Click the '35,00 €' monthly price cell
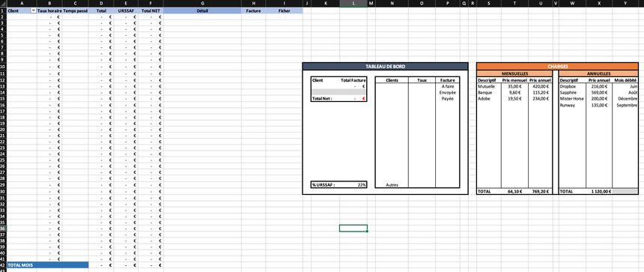The width and height of the screenshot is (644, 272). 514,87
